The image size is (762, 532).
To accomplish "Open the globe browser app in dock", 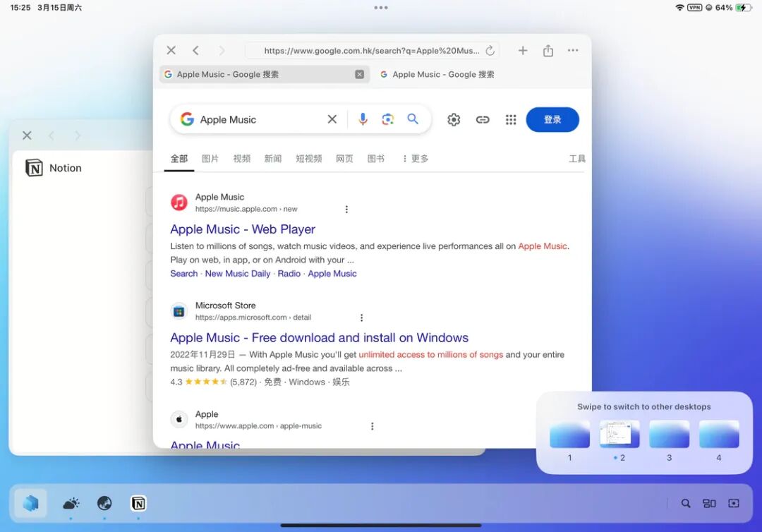I will [104, 504].
